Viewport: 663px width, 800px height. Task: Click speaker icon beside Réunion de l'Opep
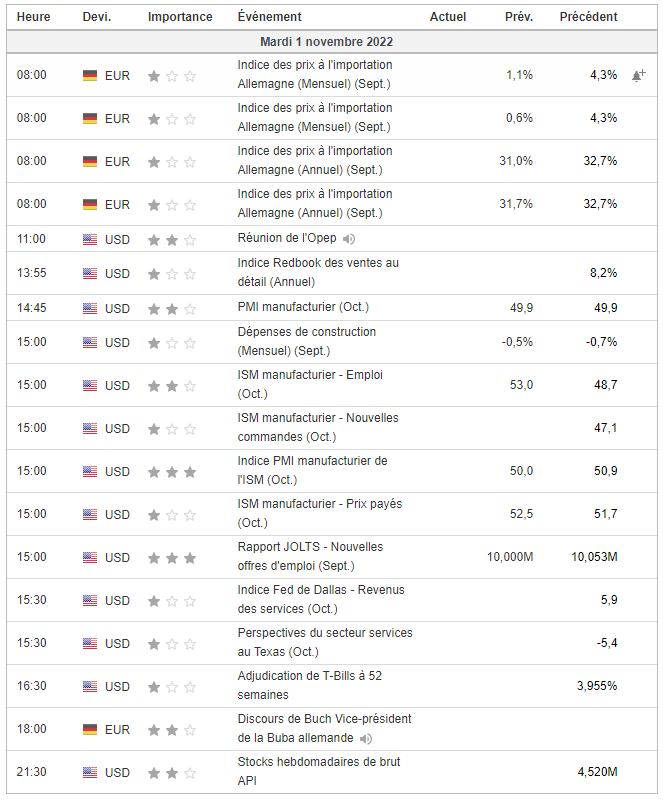click(349, 239)
